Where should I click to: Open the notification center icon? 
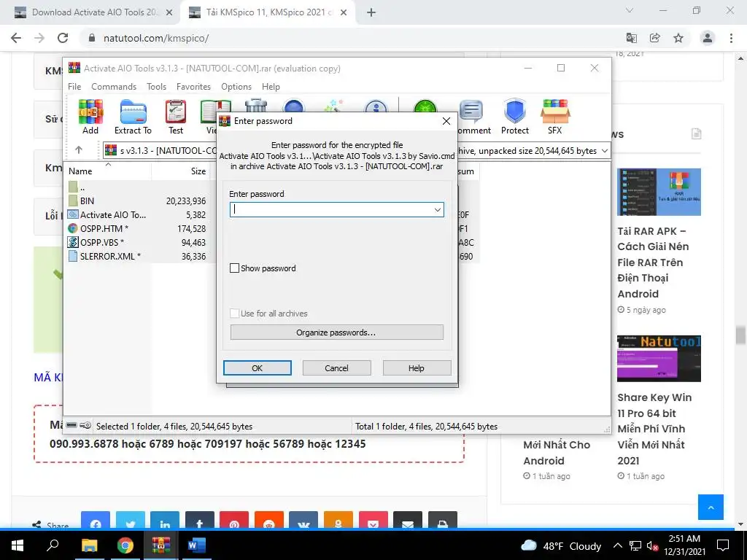723,545
